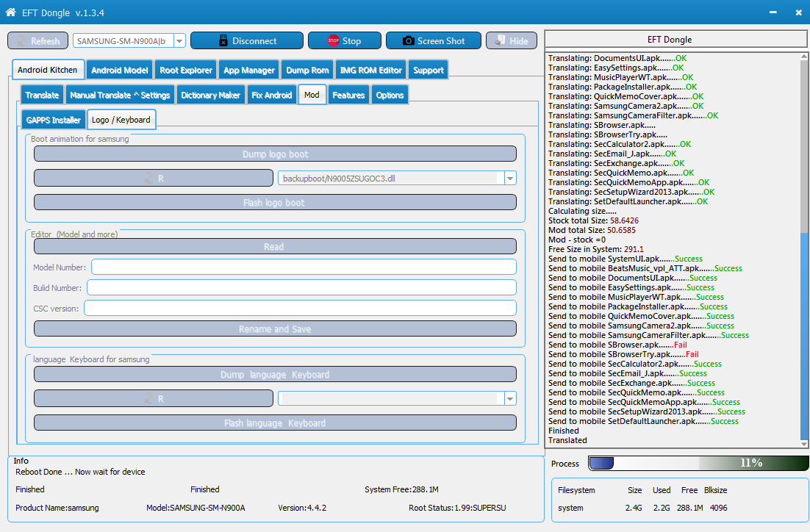
Task: Click the Refresh button icon
Action: pos(23,41)
